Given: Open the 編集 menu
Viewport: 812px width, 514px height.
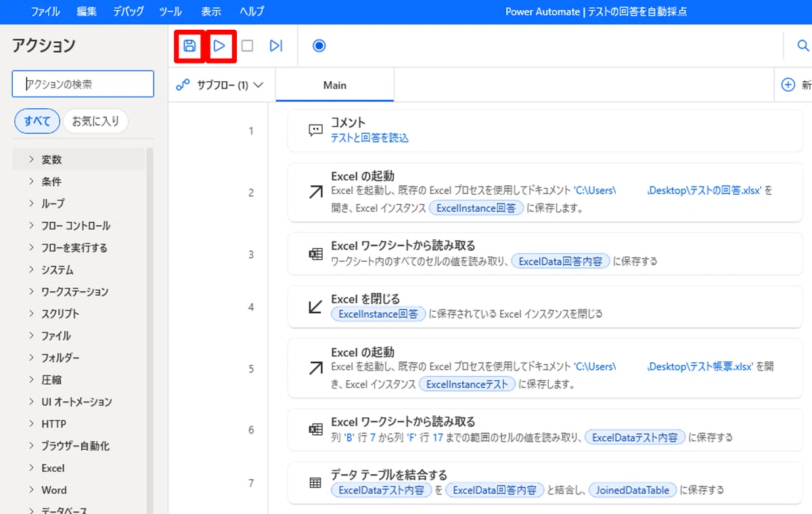Looking at the screenshot, I should click(x=87, y=11).
